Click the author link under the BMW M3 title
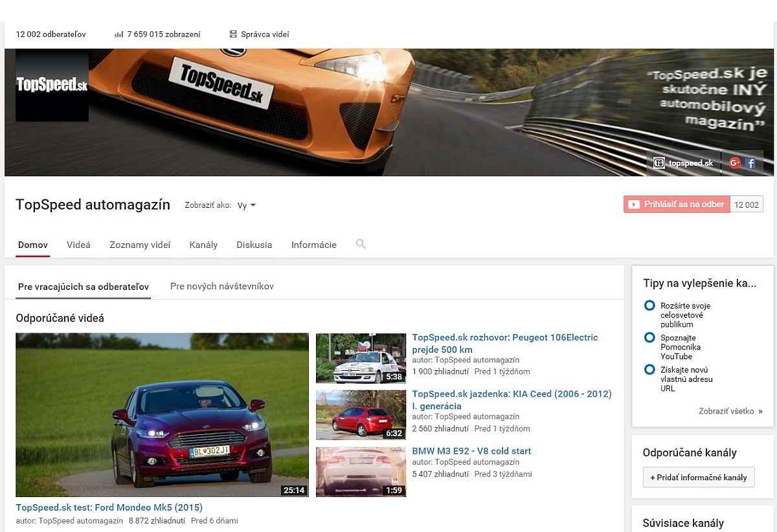The width and height of the screenshot is (777, 532). click(477, 462)
